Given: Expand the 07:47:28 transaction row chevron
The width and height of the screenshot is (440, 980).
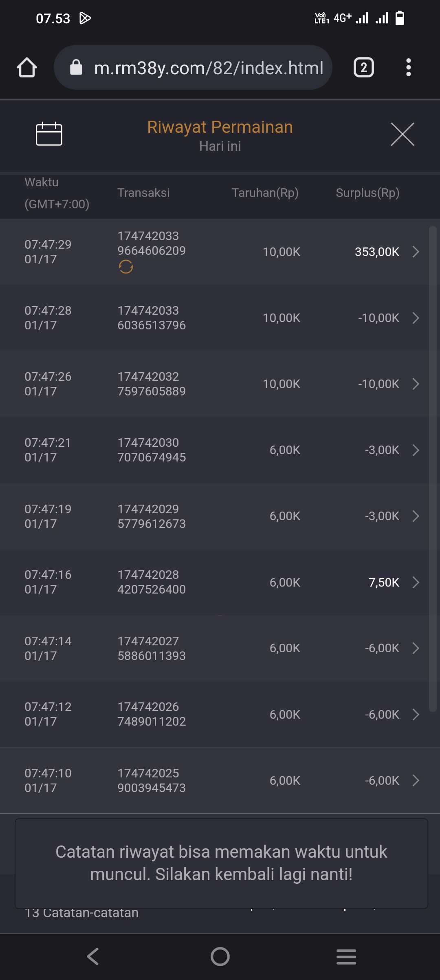Looking at the screenshot, I should tap(416, 318).
